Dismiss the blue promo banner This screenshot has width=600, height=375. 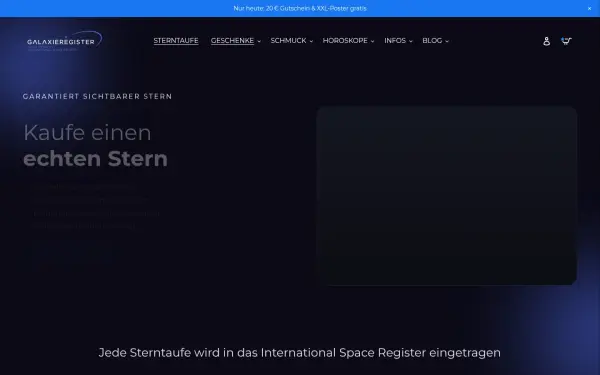pos(589,8)
